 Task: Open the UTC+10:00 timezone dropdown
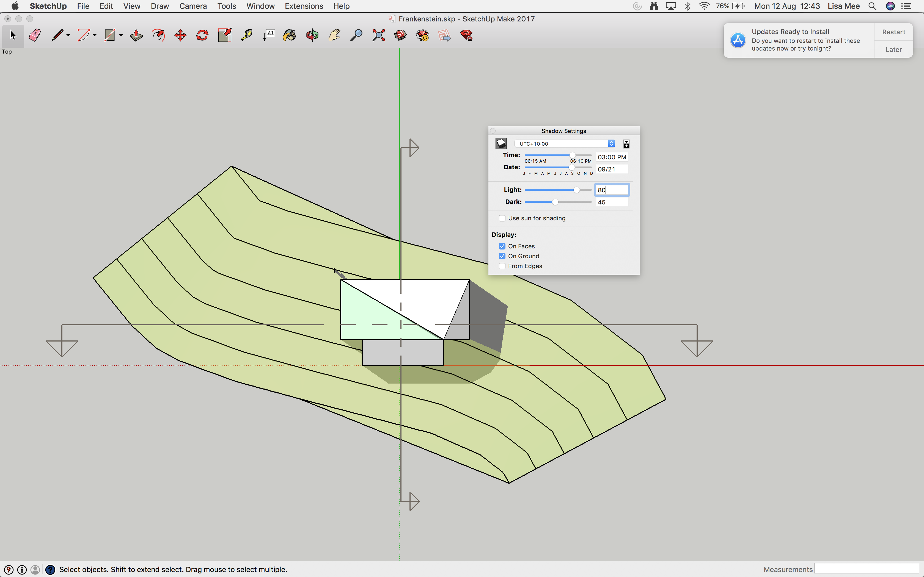point(611,143)
